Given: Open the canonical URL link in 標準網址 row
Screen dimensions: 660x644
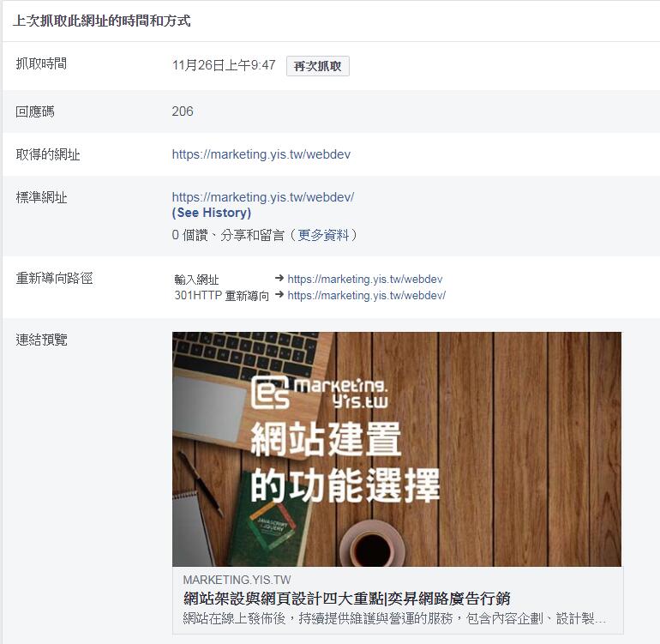Looking at the screenshot, I should point(263,196).
